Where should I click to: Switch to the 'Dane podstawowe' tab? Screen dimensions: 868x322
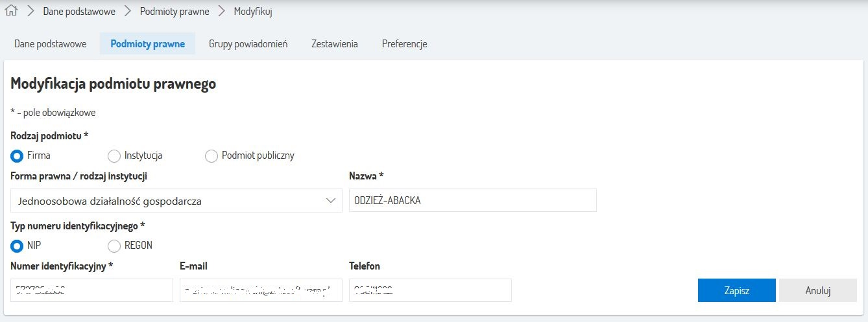point(51,44)
